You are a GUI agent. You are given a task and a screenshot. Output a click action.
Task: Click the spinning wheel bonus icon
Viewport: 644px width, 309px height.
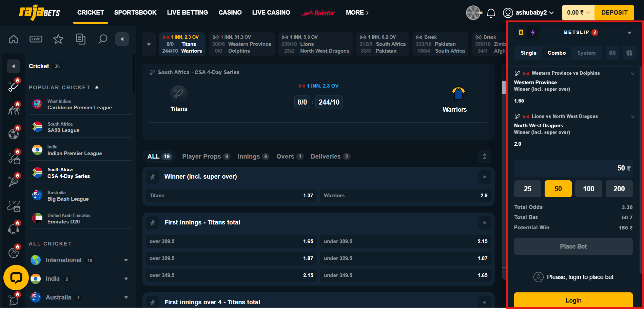click(473, 13)
